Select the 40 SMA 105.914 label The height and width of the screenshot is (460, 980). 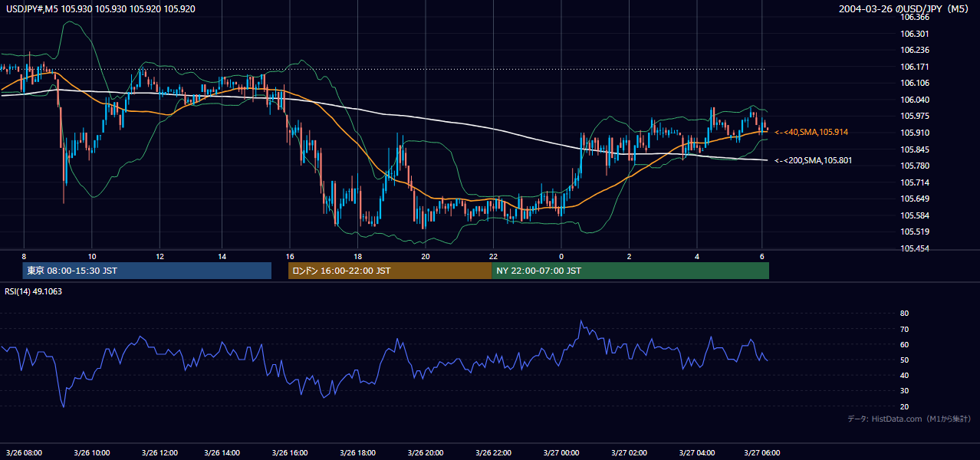point(811,133)
